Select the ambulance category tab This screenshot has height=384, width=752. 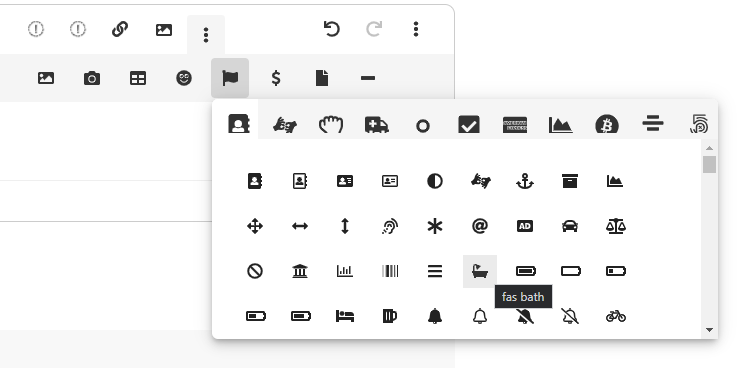coord(377,125)
